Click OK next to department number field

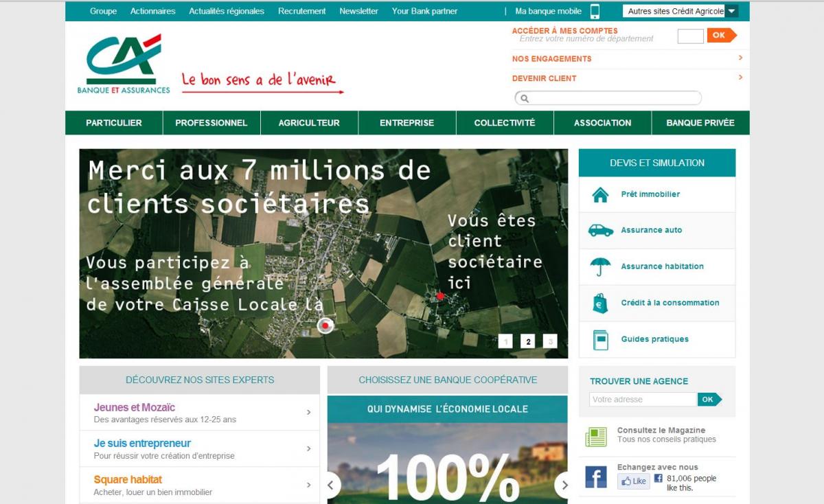[x=721, y=35]
